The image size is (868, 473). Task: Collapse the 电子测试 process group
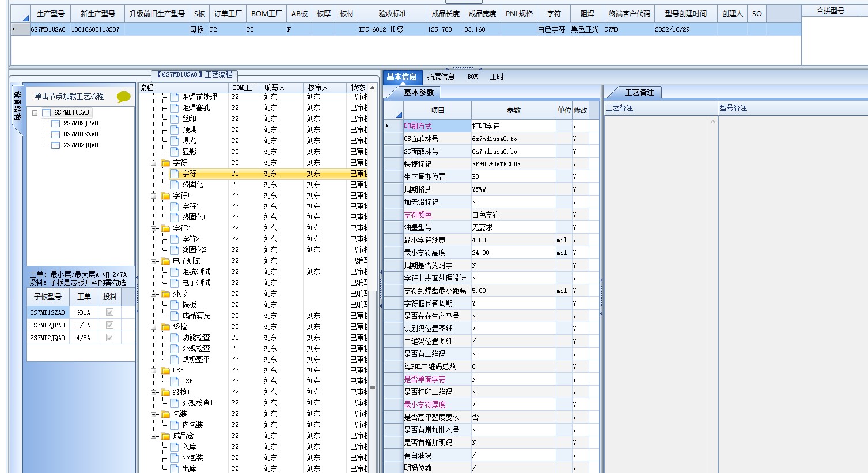tap(154, 261)
